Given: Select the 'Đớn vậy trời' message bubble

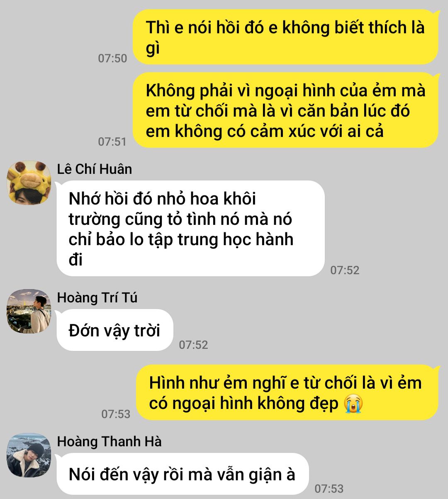Looking at the screenshot, I should pyautogui.click(x=114, y=330).
